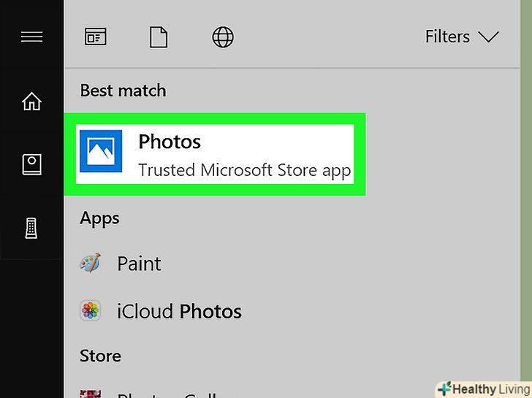532x398 pixels.
Task: Click the Apps category header
Action: click(99, 218)
